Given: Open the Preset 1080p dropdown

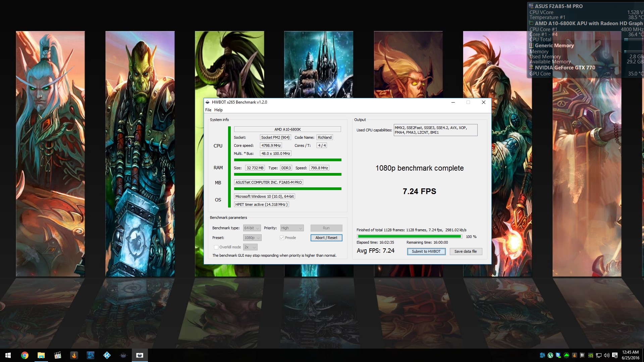Looking at the screenshot, I should [252, 238].
